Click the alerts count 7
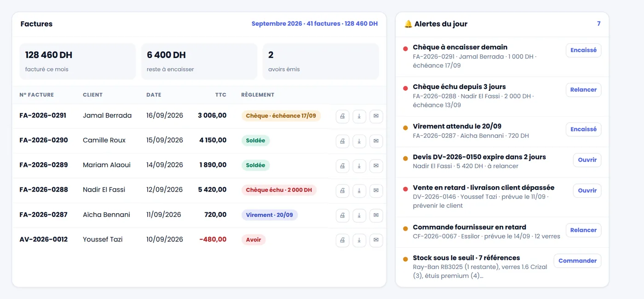 click(x=598, y=23)
